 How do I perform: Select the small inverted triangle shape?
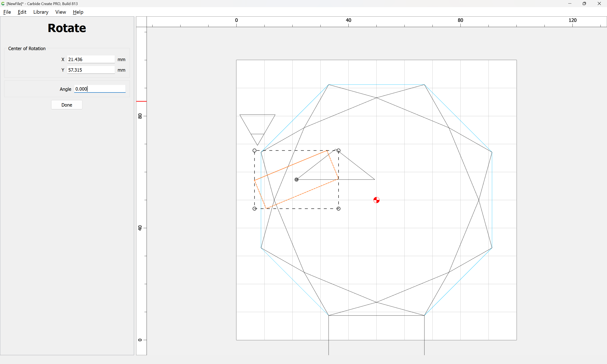257,130
